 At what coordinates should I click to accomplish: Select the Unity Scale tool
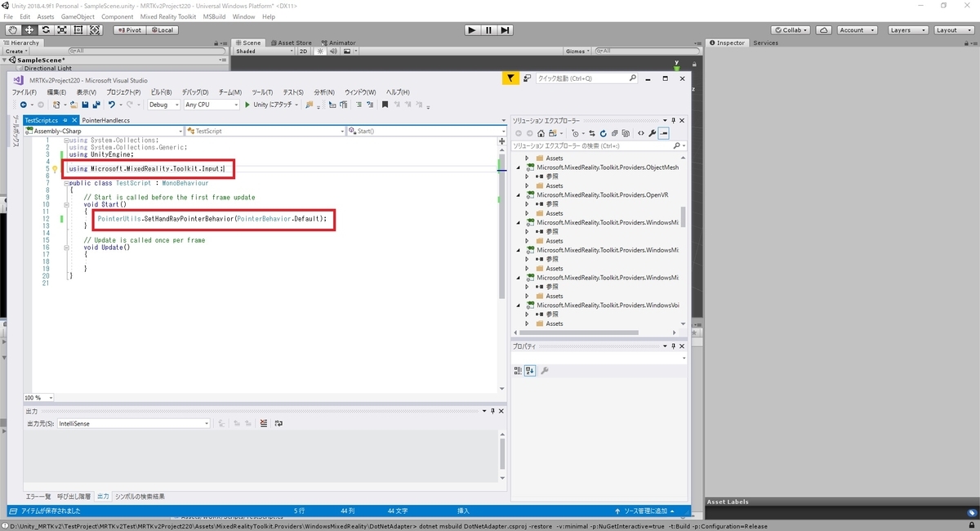pyautogui.click(x=61, y=30)
